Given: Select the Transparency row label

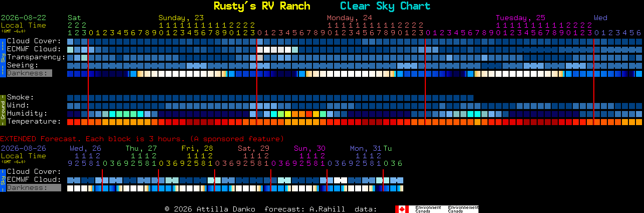Looking at the screenshot, I should coord(36,57).
